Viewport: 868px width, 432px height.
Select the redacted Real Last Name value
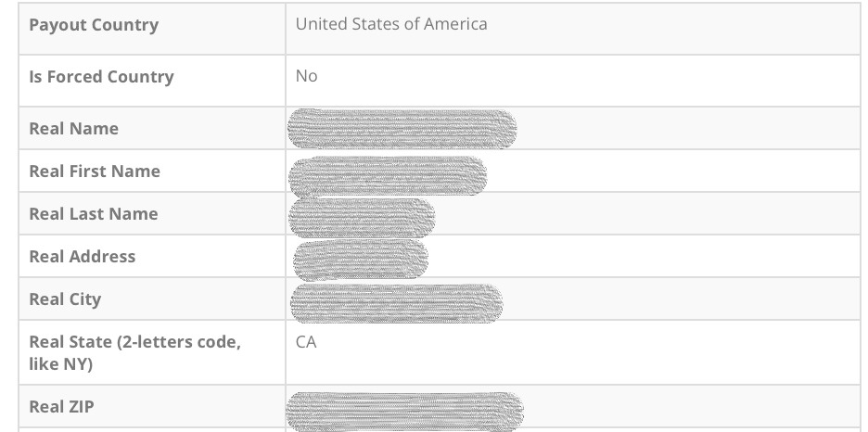click(x=362, y=217)
